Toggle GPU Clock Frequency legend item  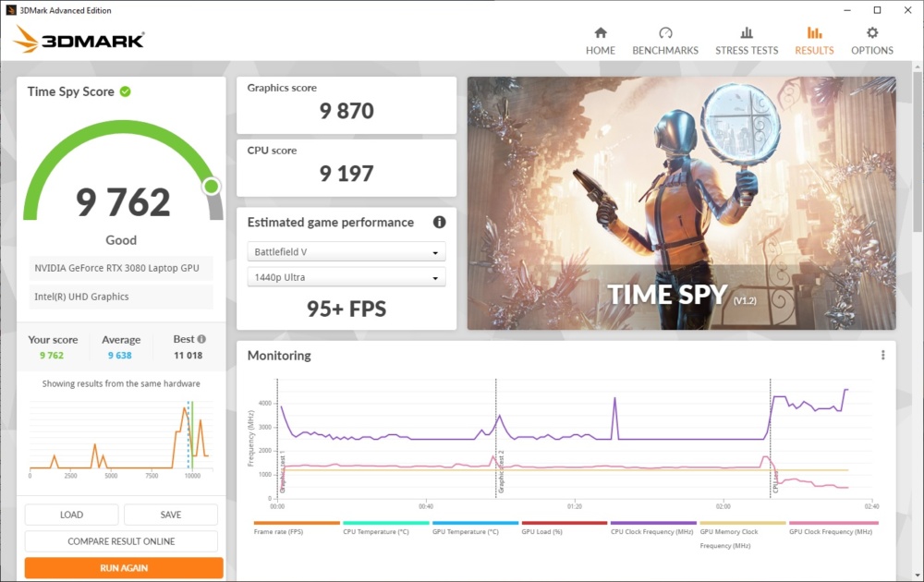(x=833, y=527)
